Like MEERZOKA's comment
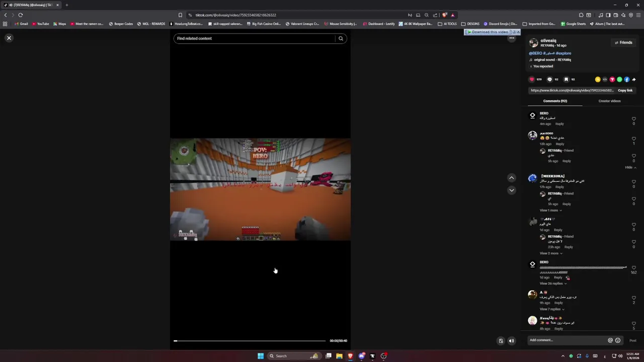Image resolution: width=644 pixels, height=362 pixels. (x=633, y=182)
